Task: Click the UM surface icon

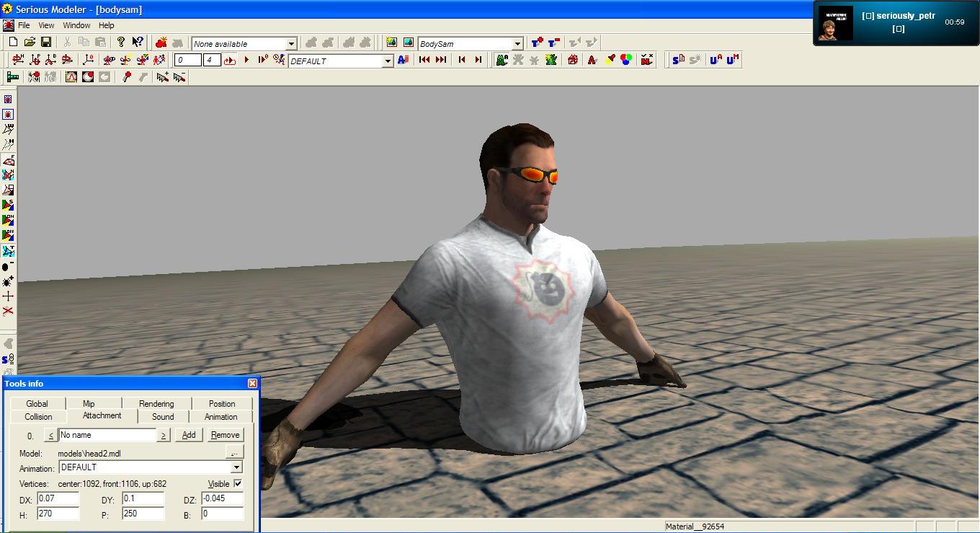Action: pos(733,60)
